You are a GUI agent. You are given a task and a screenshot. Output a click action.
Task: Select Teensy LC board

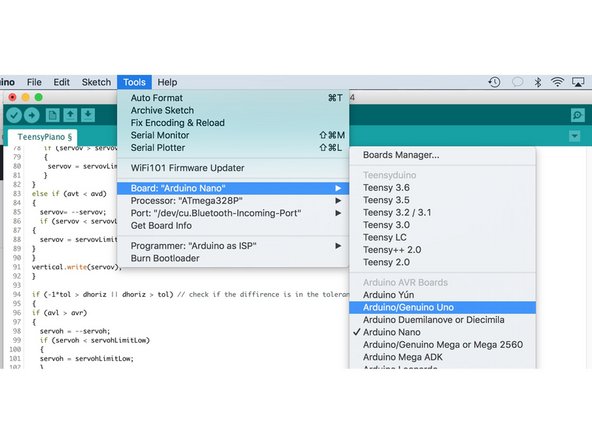click(x=442, y=237)
